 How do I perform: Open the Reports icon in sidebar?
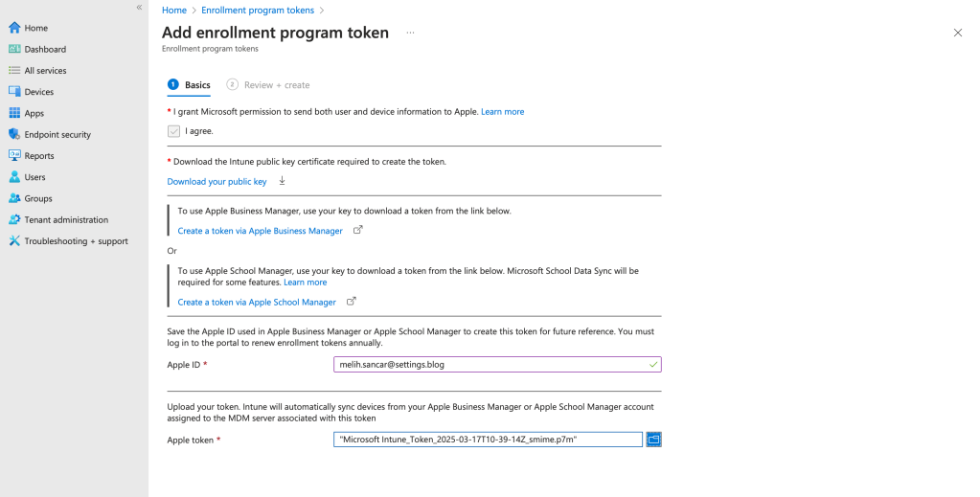pos(14,155)
